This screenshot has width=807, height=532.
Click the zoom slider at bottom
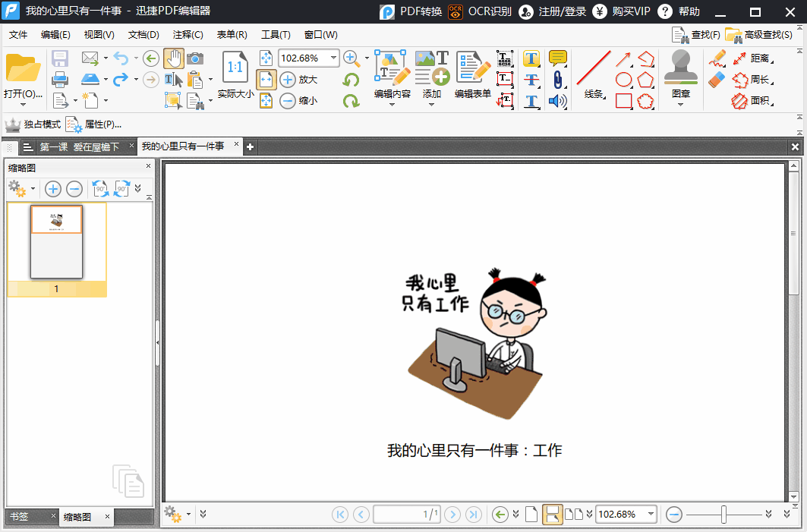[x=723, y=514]
